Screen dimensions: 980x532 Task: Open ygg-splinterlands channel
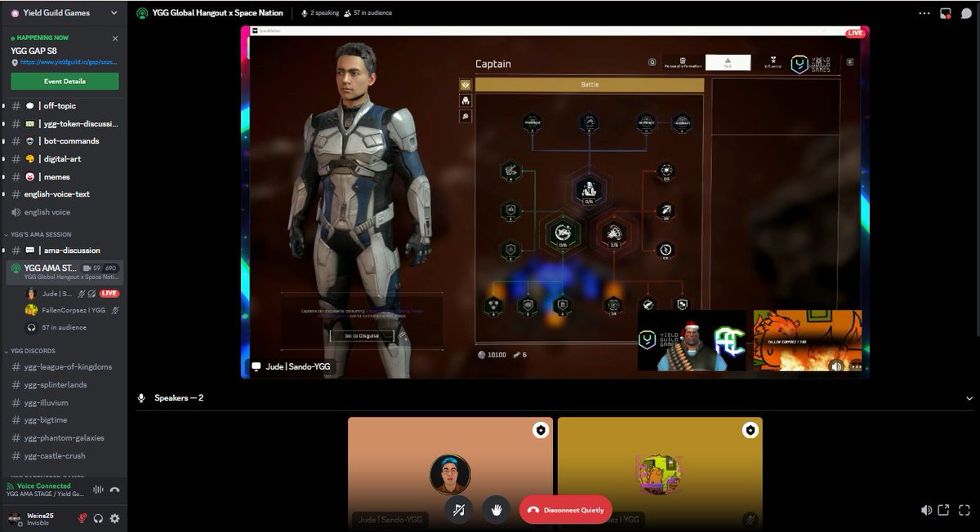64,385
